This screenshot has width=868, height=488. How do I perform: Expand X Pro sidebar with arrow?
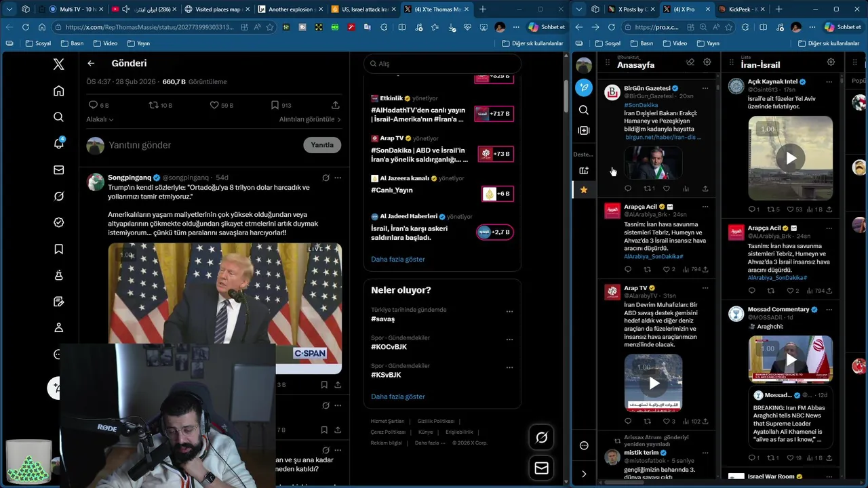(x=584, y=474)
